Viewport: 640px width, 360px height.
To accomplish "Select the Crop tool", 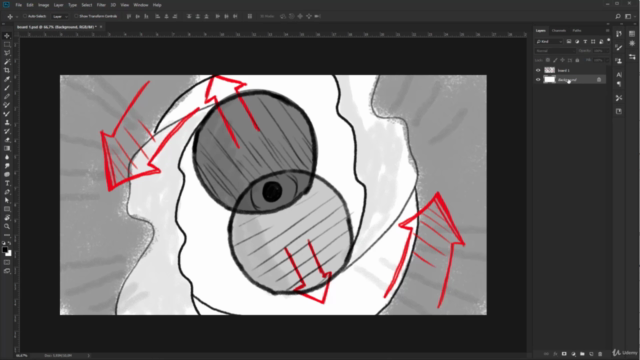I will click(x=7, y=70).
